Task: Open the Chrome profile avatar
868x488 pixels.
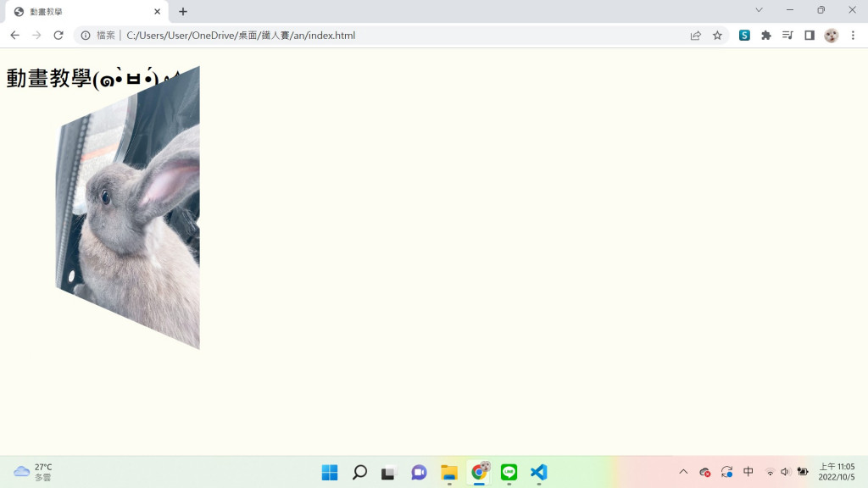Action: coord(831,36)
